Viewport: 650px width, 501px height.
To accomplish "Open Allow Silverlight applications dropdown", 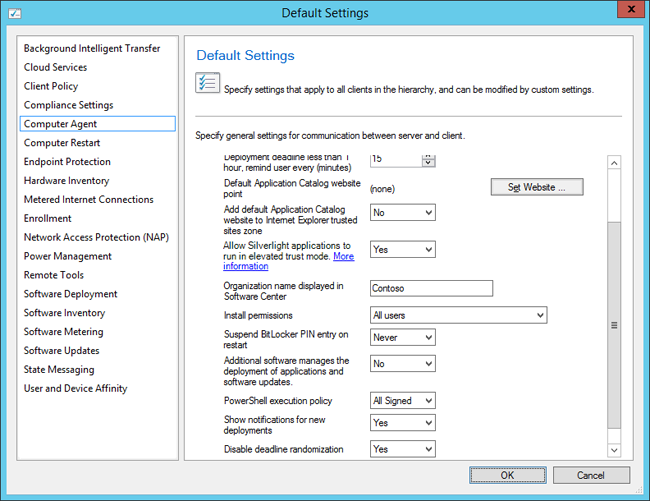I will [402, 250].
